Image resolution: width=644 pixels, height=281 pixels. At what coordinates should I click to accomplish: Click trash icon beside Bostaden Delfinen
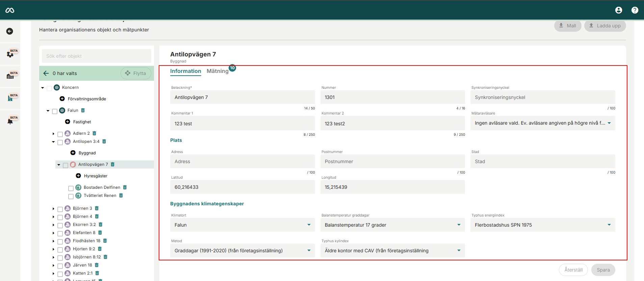click(x=125, y=187)
